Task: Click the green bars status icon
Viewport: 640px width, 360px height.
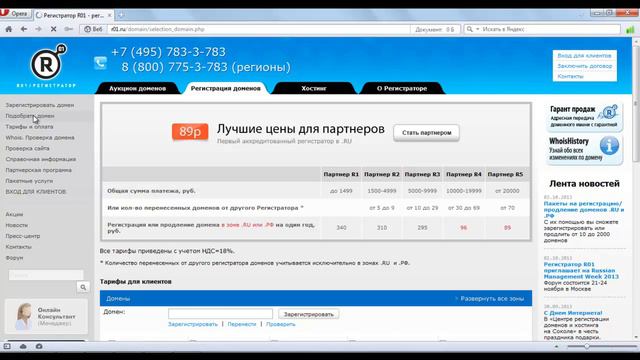Action: [x=630, y=29]
